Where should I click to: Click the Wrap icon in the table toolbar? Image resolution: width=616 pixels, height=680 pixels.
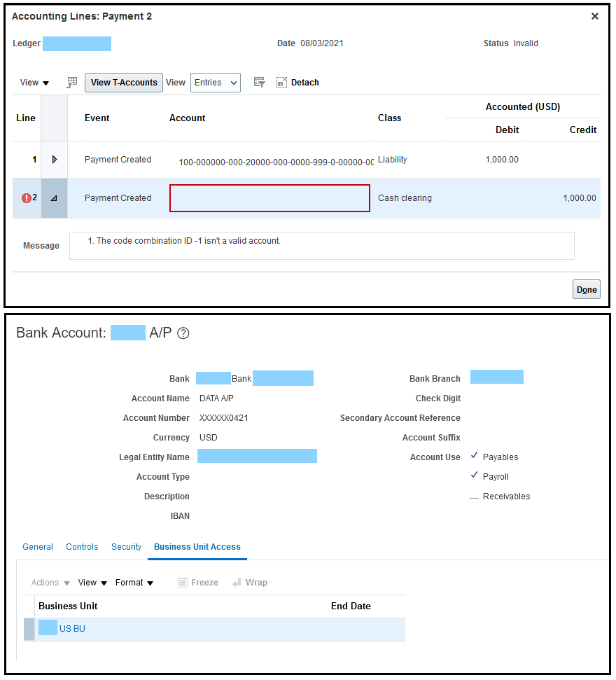[249, 582]
